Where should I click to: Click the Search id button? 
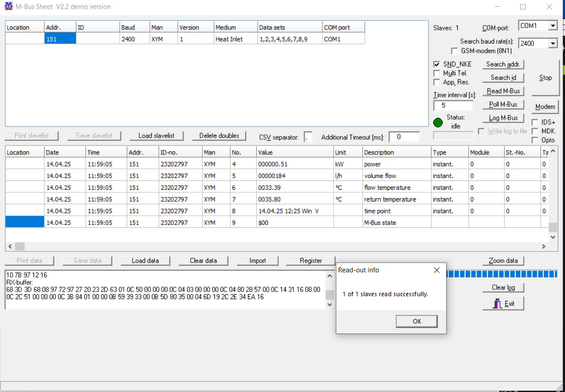click(503, 78)
